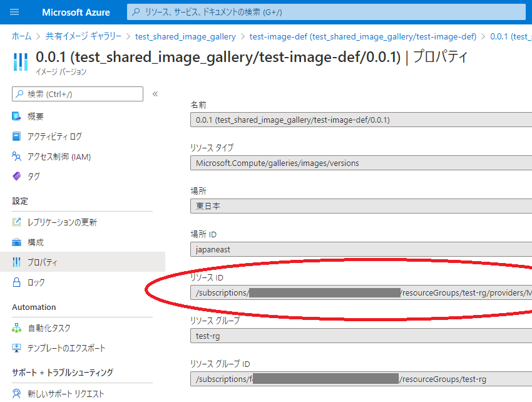Click the リソース グループ ID field
532x402 pixels.
[x=361, y=379]
